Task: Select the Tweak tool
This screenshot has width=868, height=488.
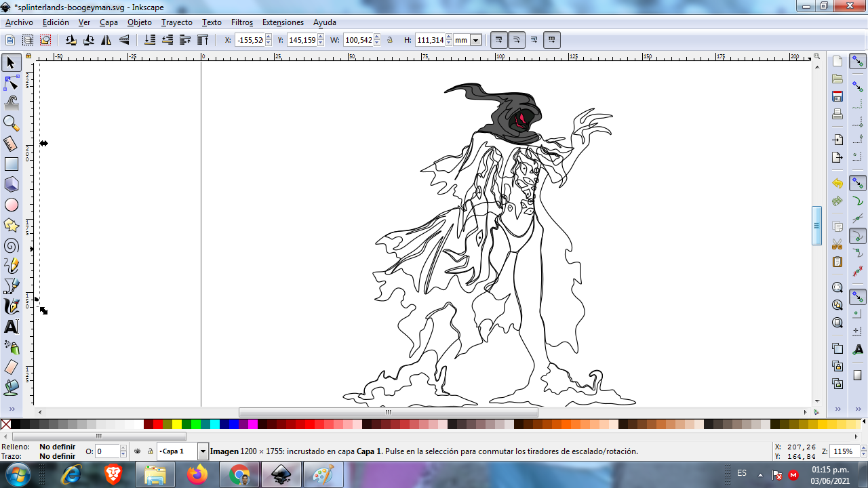Action: pyautogui.click(x=11, y=103)
